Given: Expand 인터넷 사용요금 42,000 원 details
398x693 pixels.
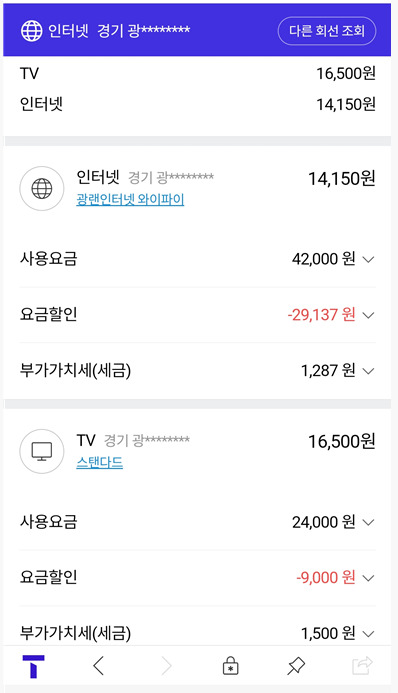Looking at the screenshot, I should [x=198, y=259].
